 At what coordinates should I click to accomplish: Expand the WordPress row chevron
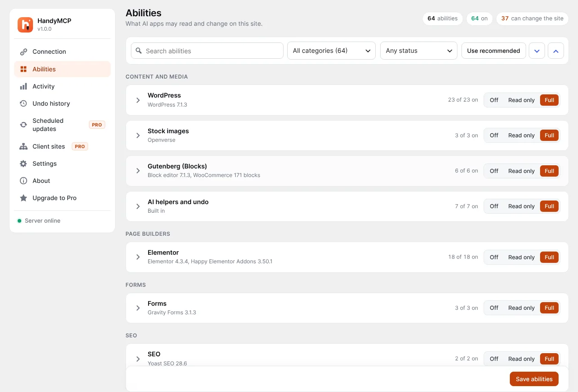pos(138,100)
